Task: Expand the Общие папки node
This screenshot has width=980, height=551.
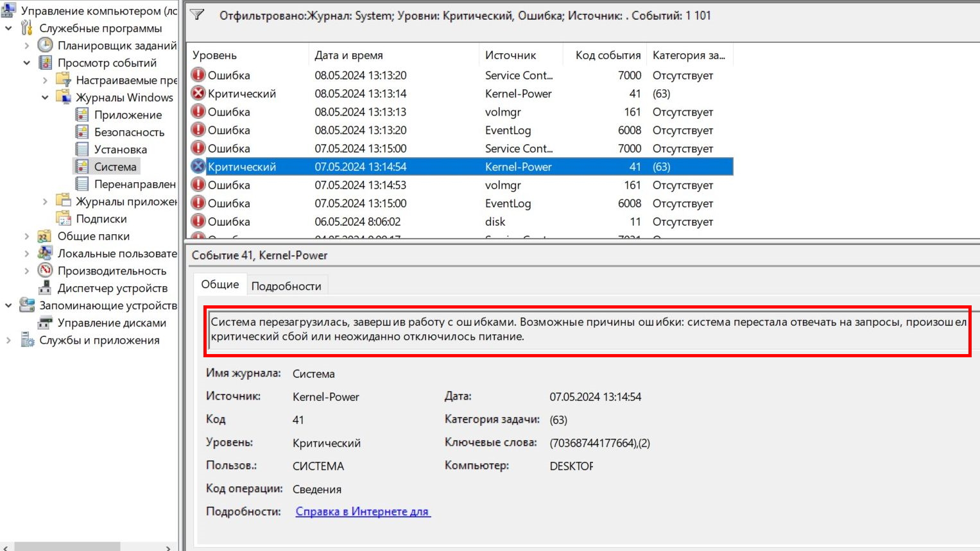Action: 26,236
